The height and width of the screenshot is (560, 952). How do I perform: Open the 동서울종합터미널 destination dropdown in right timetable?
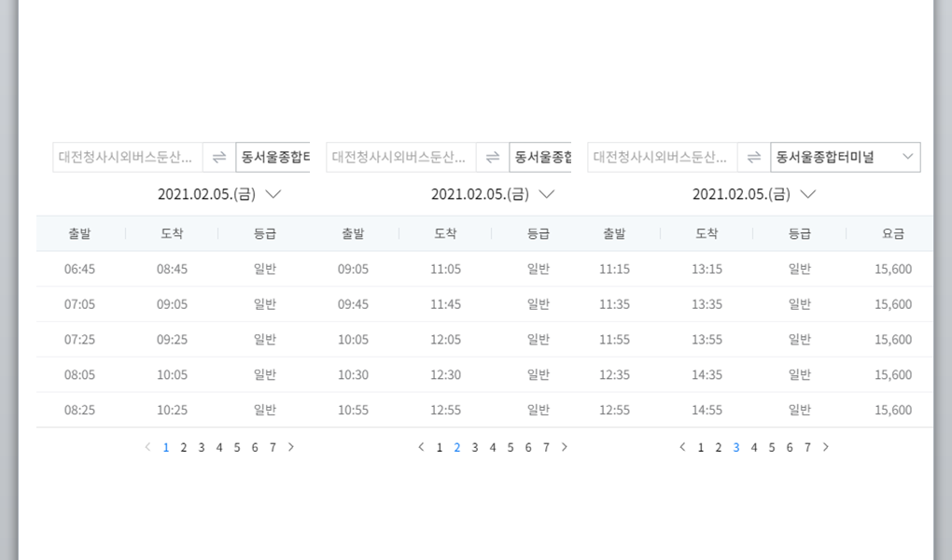tap(846, 158)
